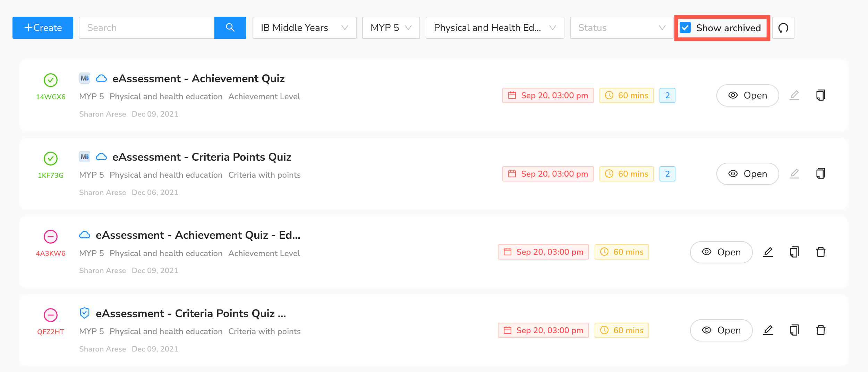
Task: Uncheck the Show archived checkbox
Action: tap(685, 27)
